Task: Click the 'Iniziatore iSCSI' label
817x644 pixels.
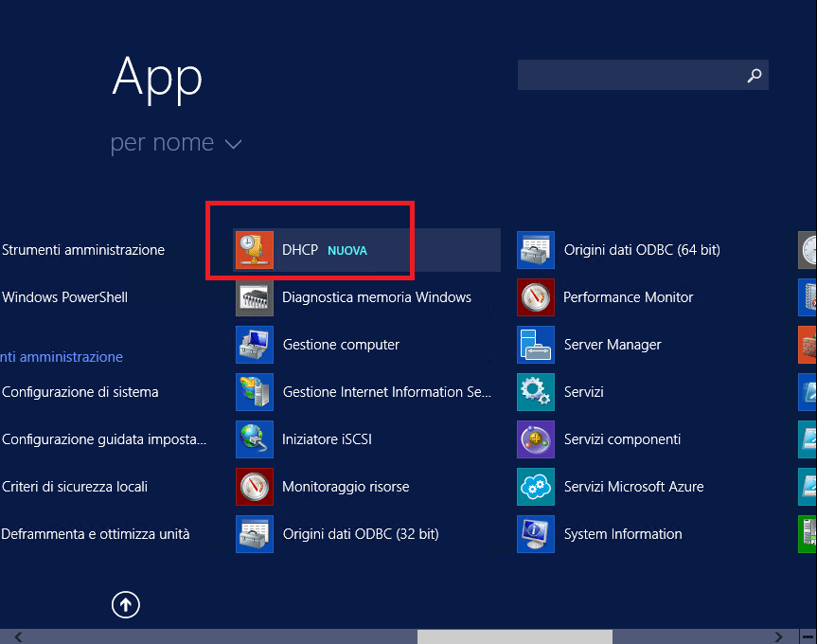Action: click(328, 439)
